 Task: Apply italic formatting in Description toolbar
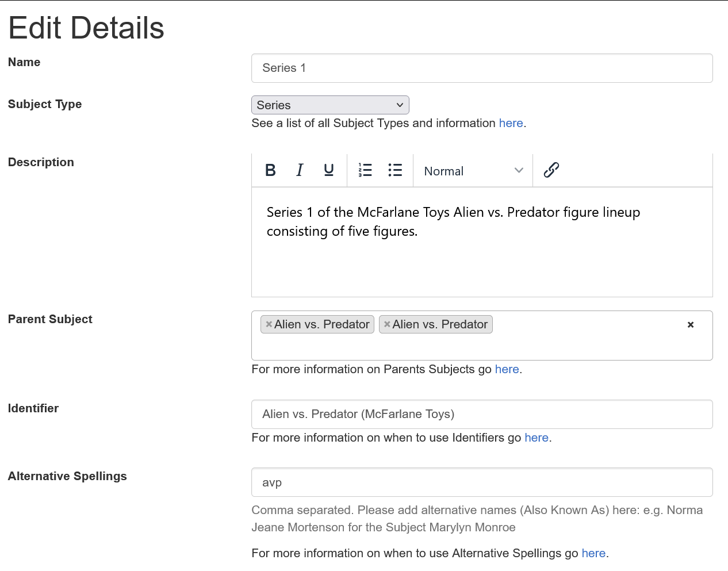tap(300, 170)
